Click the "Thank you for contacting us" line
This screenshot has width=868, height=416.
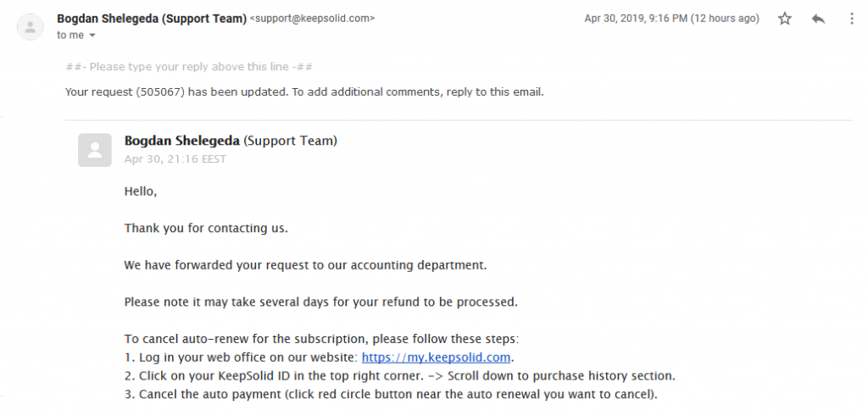206,228
